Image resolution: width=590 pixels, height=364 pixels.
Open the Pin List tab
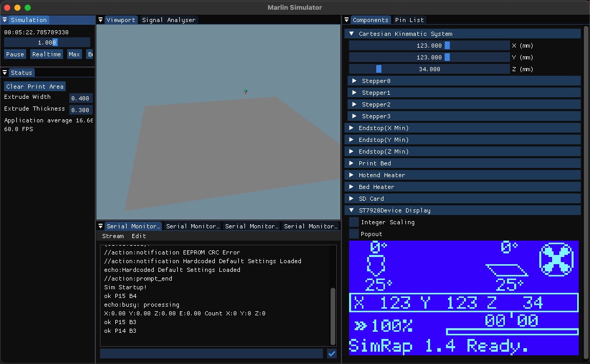click(409, 19)
